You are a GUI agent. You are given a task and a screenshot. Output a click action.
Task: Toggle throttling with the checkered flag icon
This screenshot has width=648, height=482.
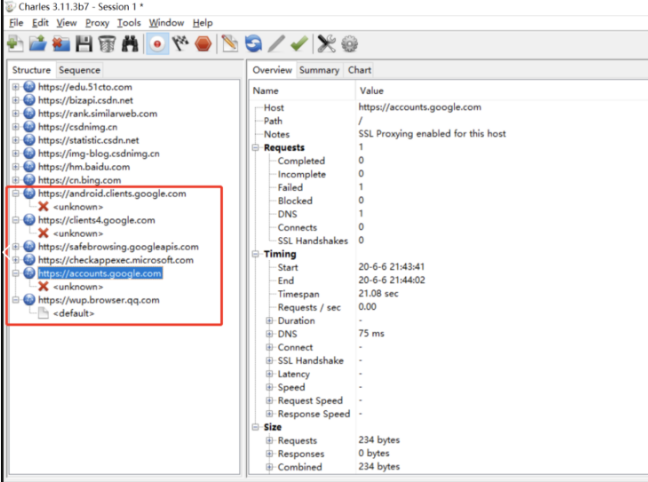pyautogui.click(x=180, y=44)
